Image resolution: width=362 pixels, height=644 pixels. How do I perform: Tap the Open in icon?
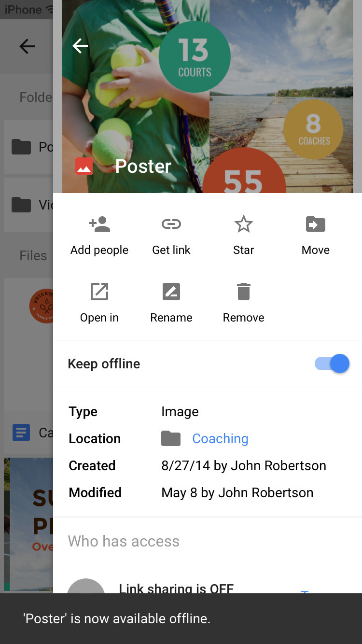tap(99, 292)
